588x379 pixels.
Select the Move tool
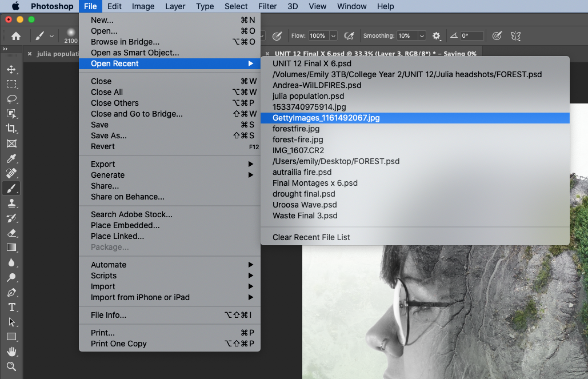coord(11,69)
